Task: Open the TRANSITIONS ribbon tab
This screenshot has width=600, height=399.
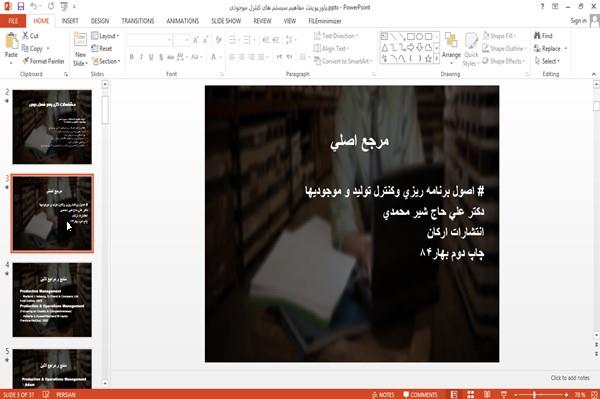Action: coord(138,21)
